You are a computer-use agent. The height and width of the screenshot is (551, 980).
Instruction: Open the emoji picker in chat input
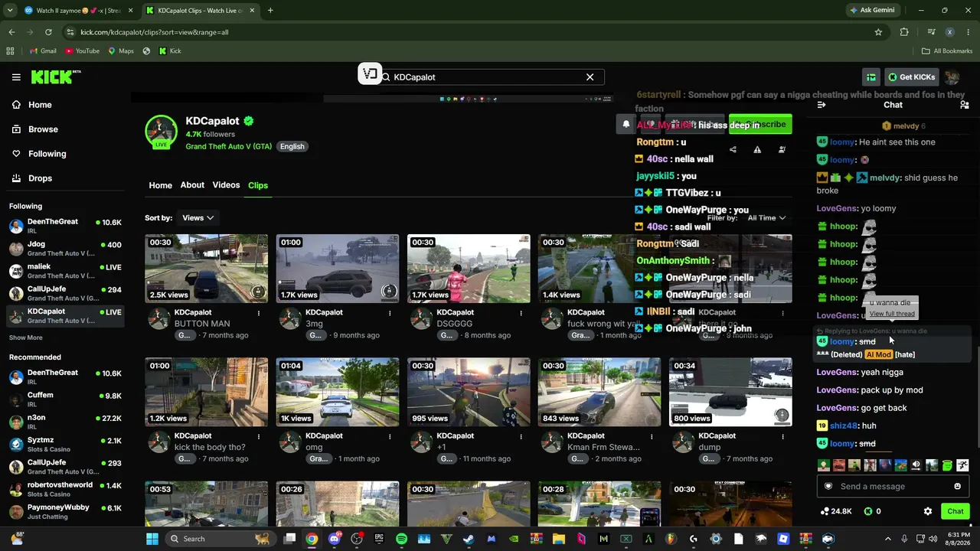957,487
